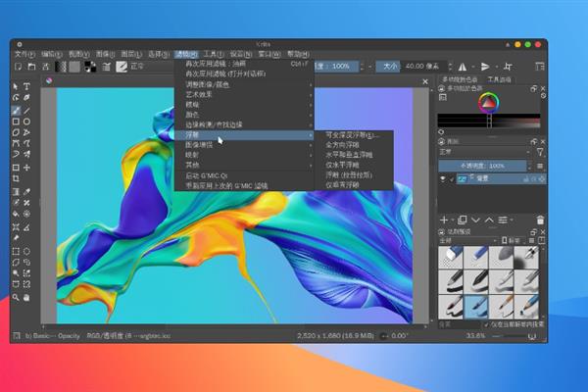
Task: Open the brush settings editor icon
Action: coord(107,67)
